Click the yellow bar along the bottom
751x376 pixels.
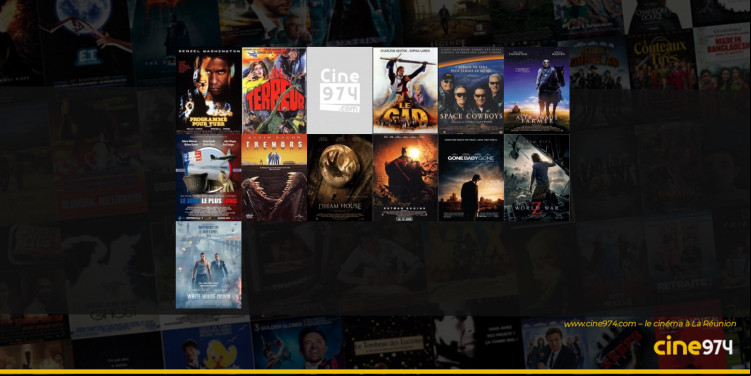(376, 372)
